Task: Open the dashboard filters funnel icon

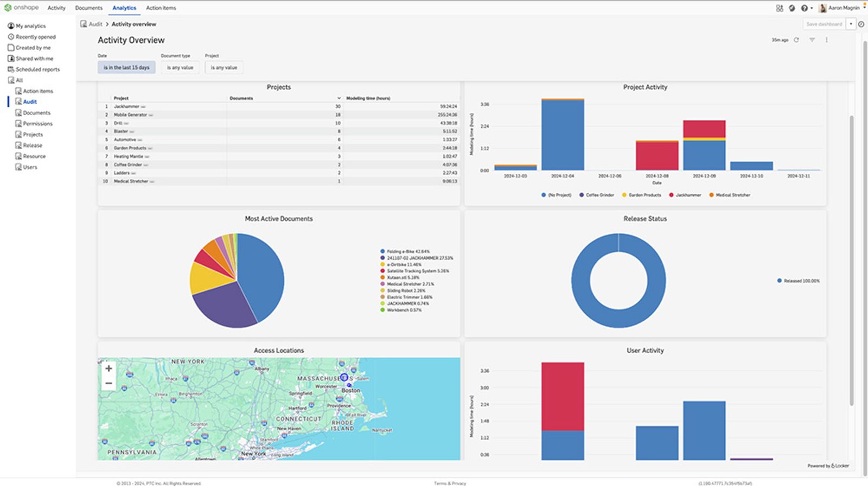Action: [812, 39]
